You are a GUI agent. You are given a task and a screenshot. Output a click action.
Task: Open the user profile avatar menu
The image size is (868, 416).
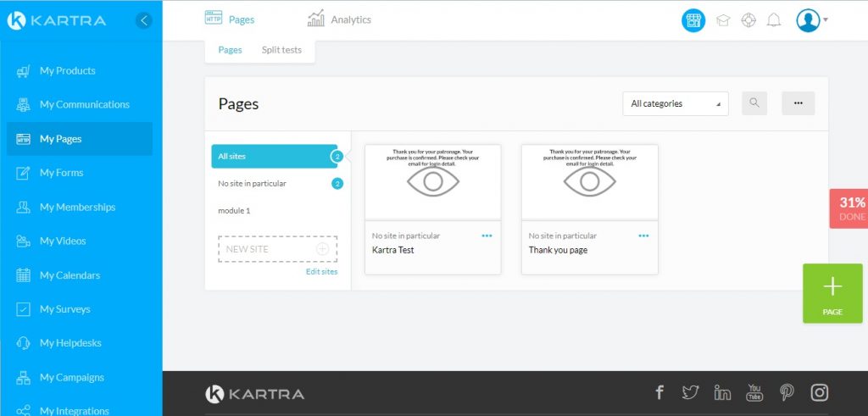point(810,20)
